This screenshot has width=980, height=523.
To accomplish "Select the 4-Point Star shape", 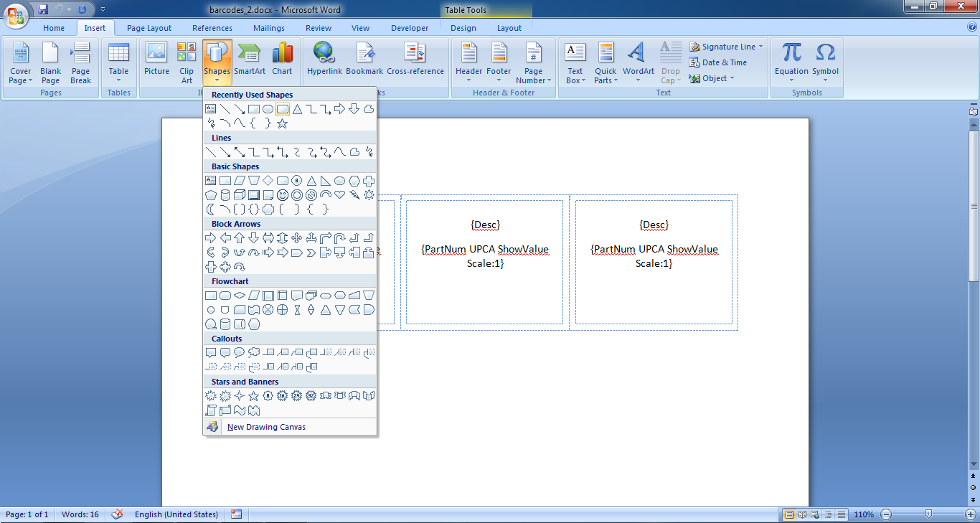I will pos(240,396).
